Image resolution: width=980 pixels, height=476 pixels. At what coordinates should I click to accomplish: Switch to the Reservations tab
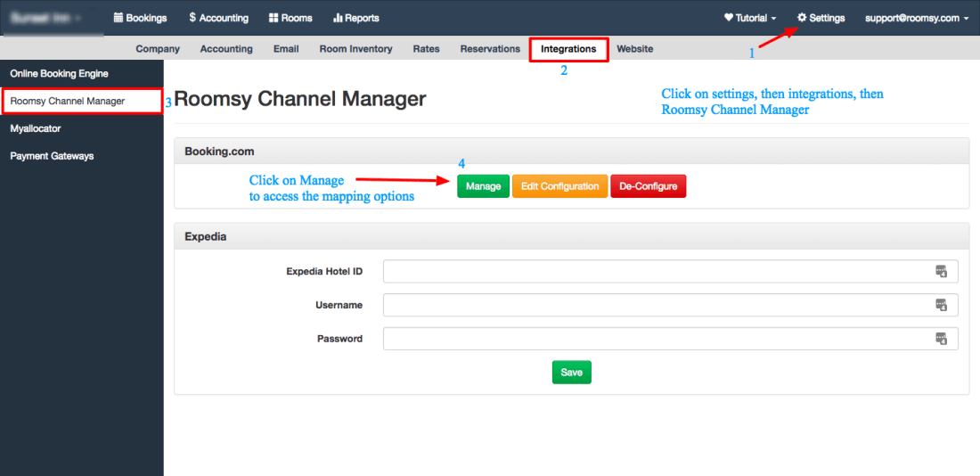point(490,49)
